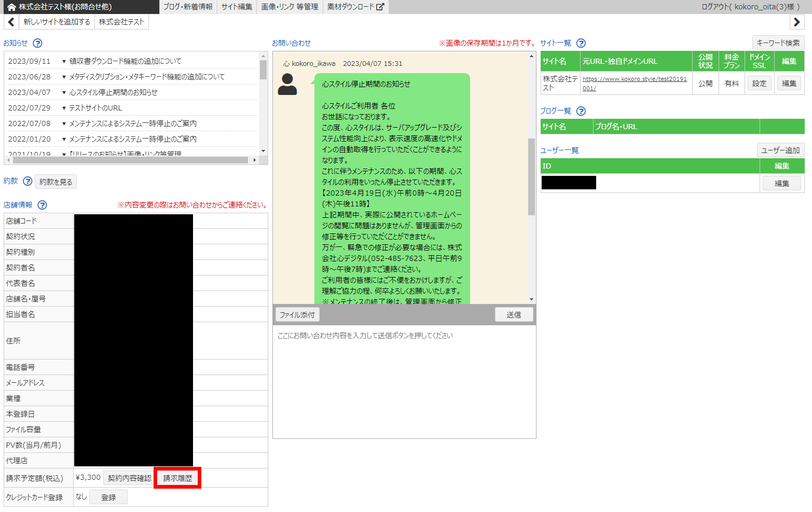Open the 素材ダウンロード tab
The width and height of the screenshot is (812, 512).
pos(355,7)
